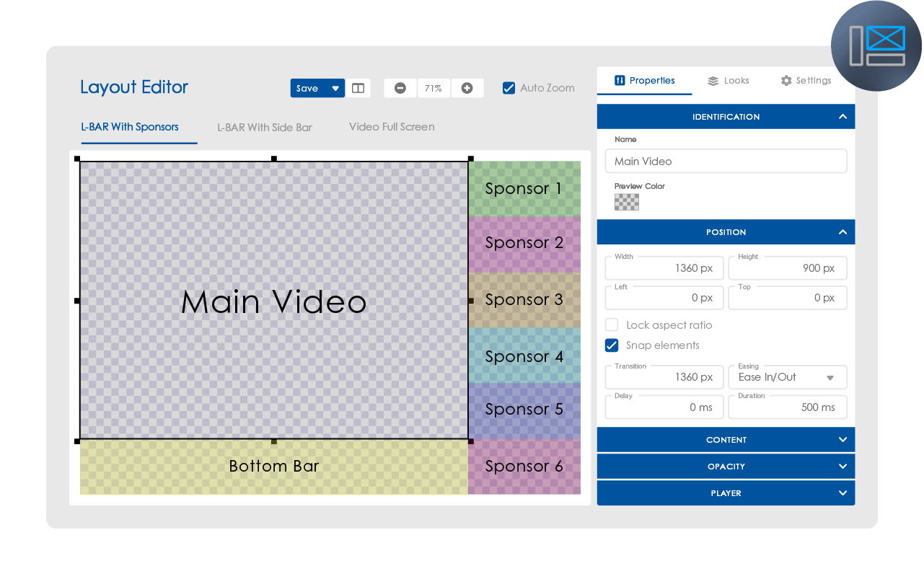Viewport: 924px width, 574px height.
Task: Click the gear icon next to Settings
Action: coord(786,81)
